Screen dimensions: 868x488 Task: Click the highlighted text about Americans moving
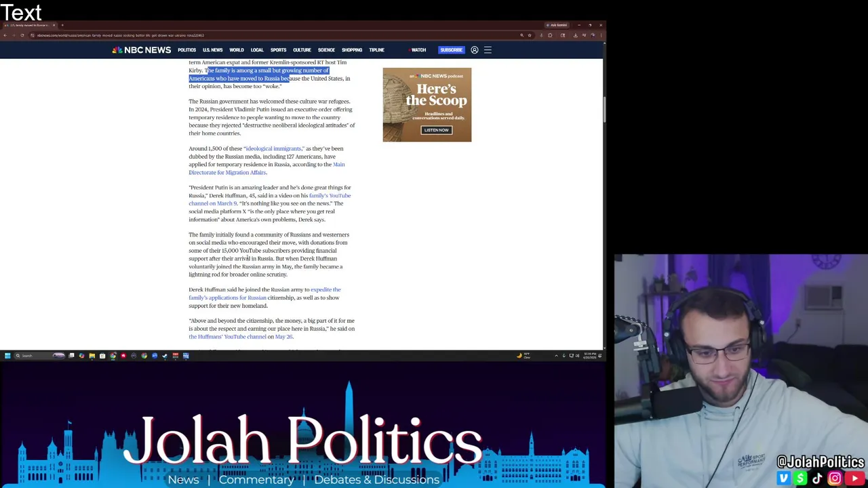(259, 75)
